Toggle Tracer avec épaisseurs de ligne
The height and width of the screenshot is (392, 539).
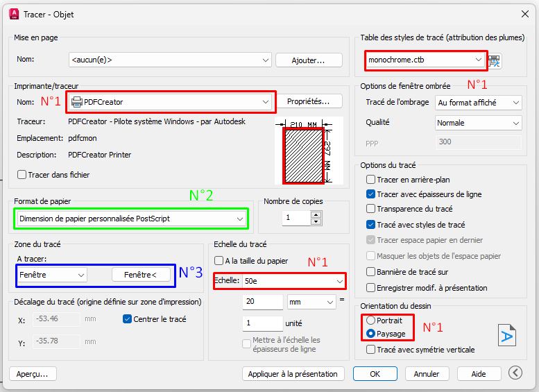pos(370,194)
